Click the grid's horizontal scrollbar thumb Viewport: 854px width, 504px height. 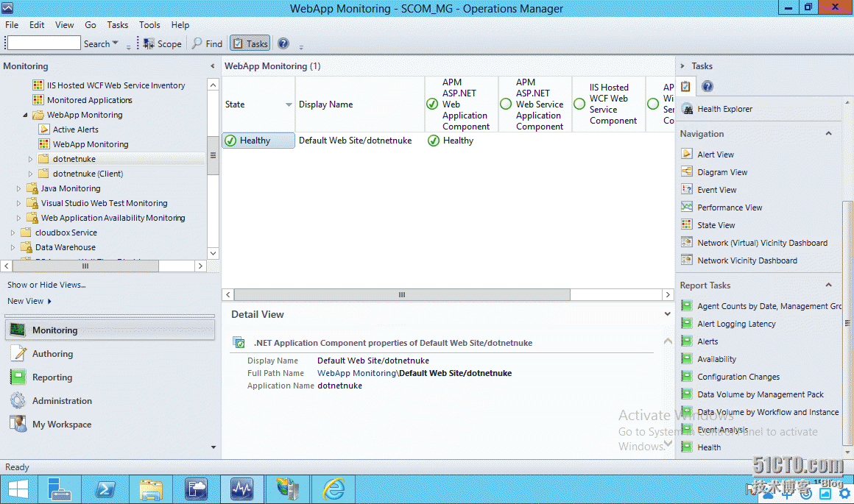point(402,294)
